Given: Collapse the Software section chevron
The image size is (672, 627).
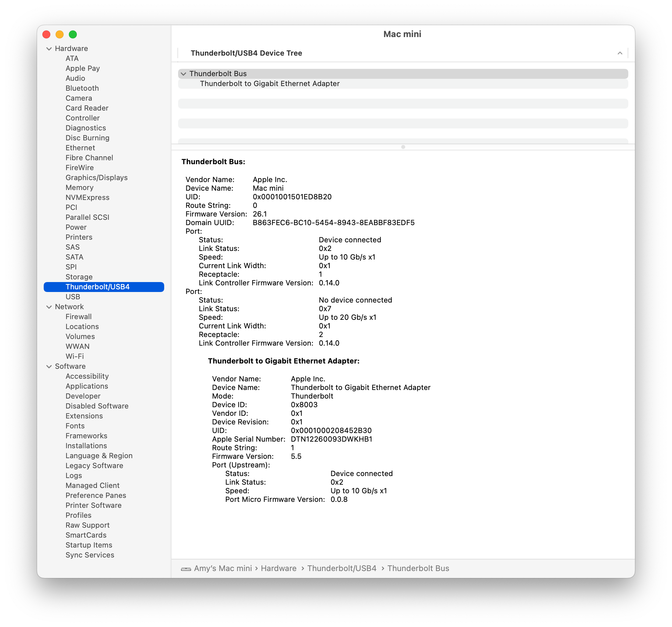Looking at the screenshot, I should click(49, 366).
